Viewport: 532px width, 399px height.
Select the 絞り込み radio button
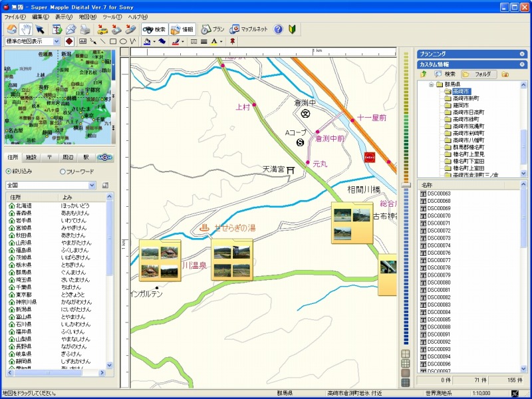[x=9, y=171]
